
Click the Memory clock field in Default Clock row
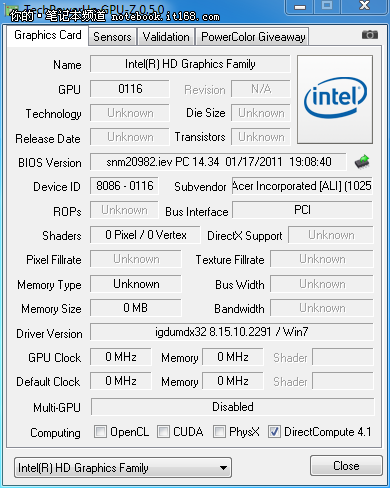coord(233,381)
